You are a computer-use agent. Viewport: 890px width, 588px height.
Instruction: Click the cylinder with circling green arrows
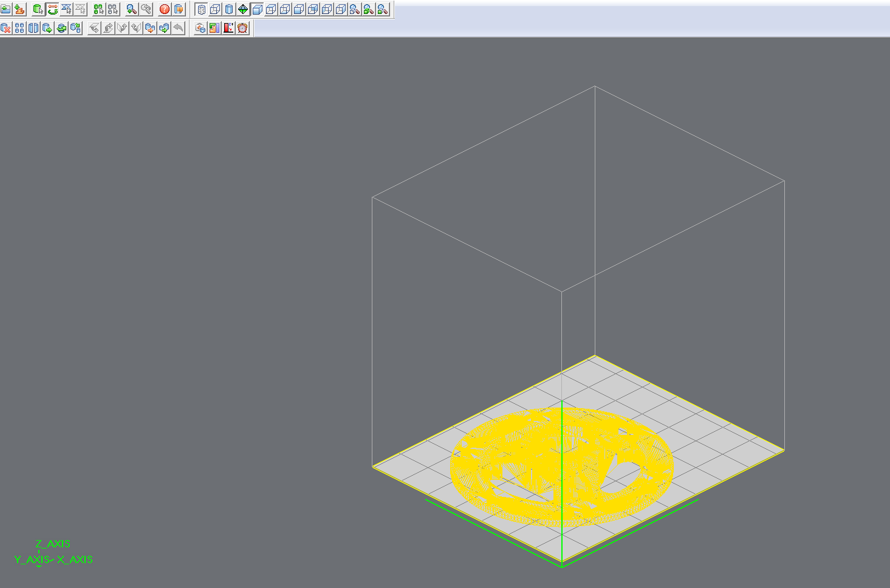point(61,28)
